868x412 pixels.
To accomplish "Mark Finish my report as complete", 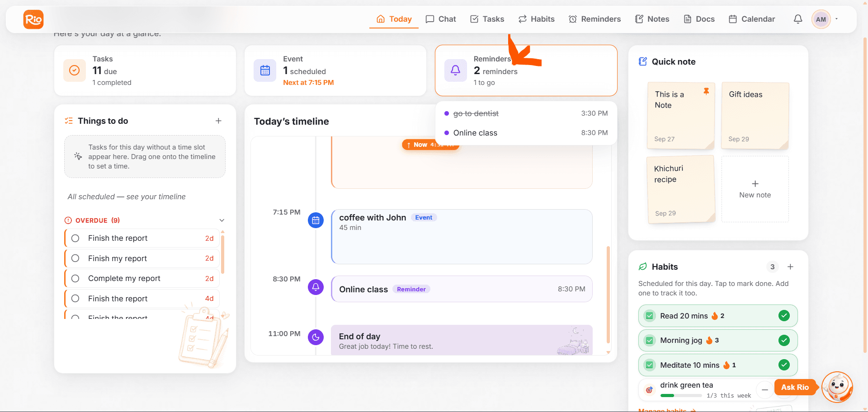I will click(75, 258).
